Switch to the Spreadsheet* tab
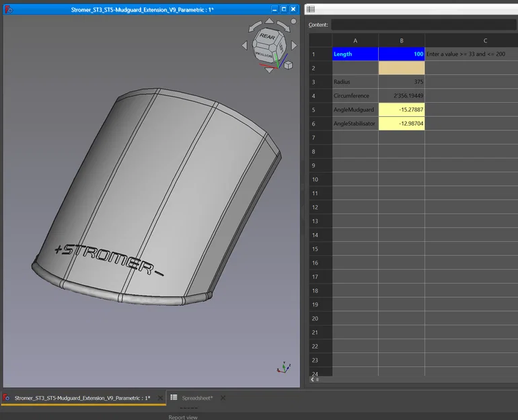The width and height of the screenshot is (518, 420). tap(197, 398)
